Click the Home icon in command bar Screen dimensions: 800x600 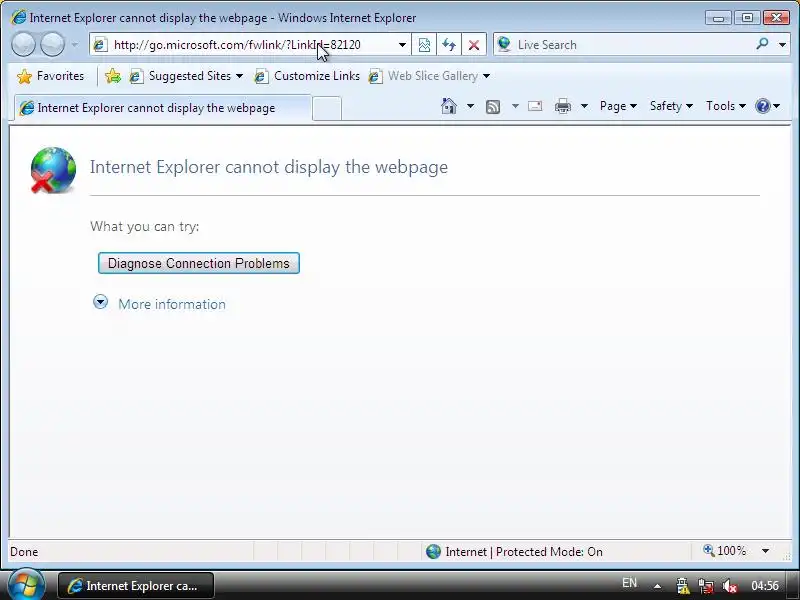[449, 106]
